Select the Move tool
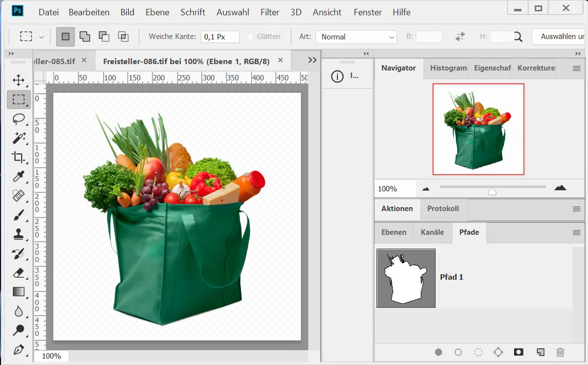This screenshot has height=365, width=588. 19,80
